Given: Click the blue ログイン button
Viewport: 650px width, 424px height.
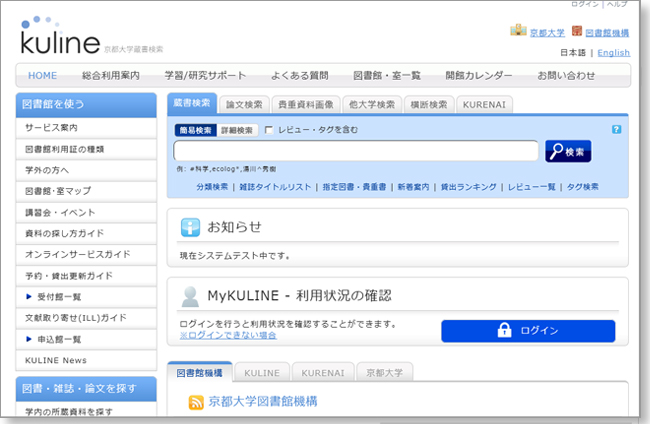Looking at the screenshot, I should tap(528, 331).
